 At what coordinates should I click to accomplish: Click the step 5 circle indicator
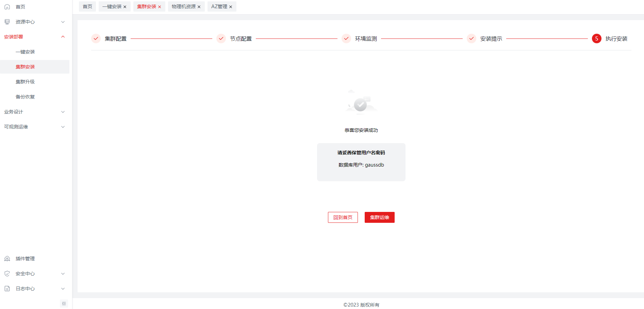click(596, 39)
